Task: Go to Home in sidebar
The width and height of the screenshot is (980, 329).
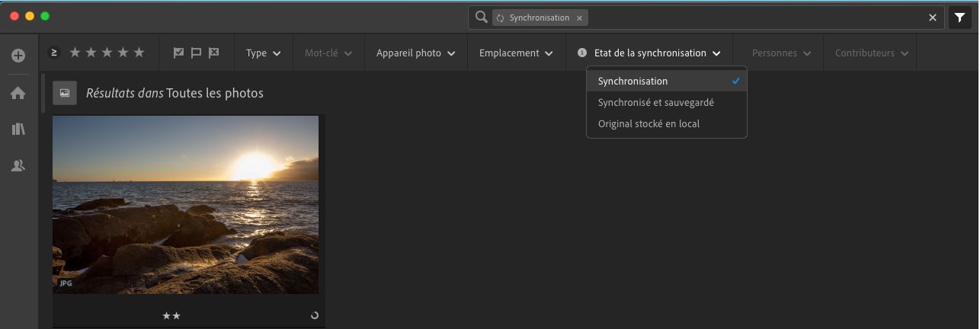Action: [18, 93]
